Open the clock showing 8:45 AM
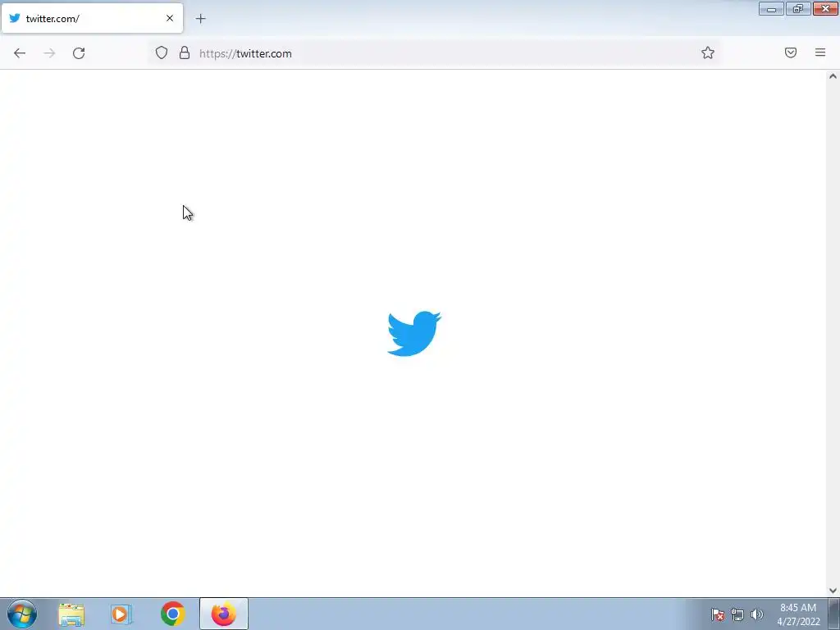The height and width of the screenshot is (630, 840). pyautogui.click(x=798, y=614)
